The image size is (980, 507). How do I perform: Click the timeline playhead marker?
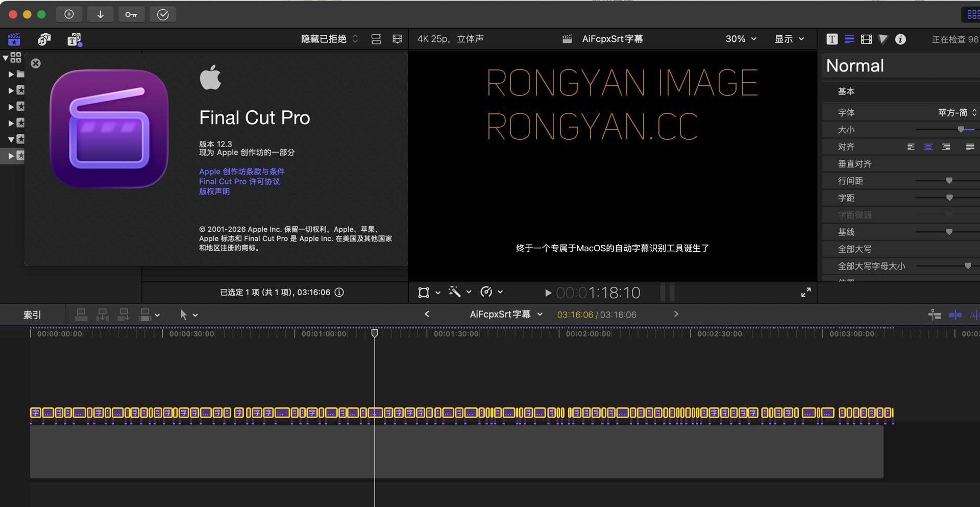pos(375,333)
